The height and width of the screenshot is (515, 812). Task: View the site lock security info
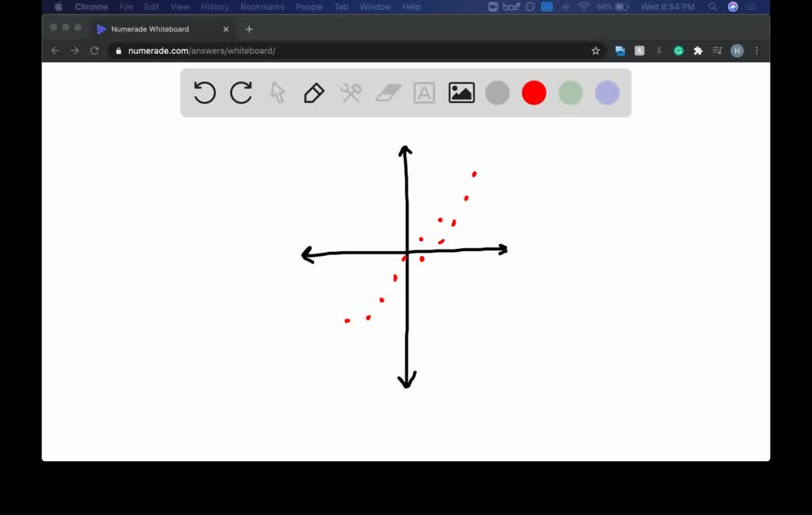(119, 51)
